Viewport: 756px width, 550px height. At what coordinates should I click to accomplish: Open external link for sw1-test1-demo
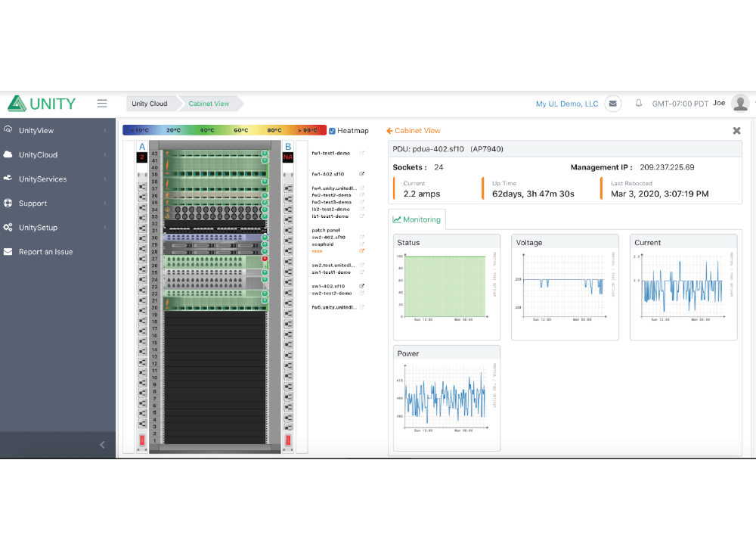pos(361,272)
